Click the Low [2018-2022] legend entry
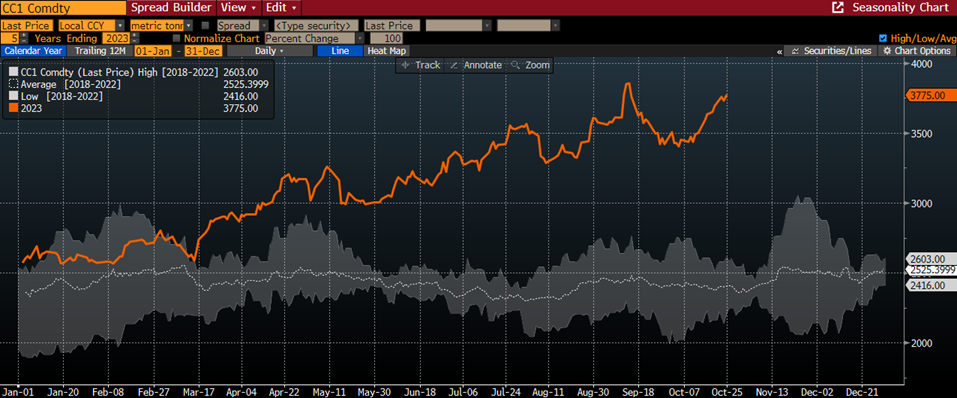 62,96
